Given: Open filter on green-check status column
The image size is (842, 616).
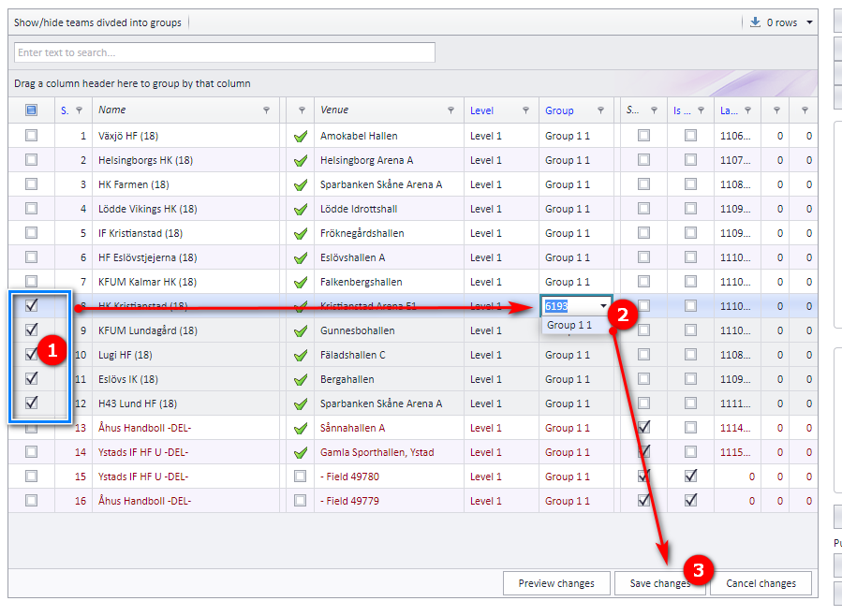Looking at the screenshot, I should (x=302, y=110).
